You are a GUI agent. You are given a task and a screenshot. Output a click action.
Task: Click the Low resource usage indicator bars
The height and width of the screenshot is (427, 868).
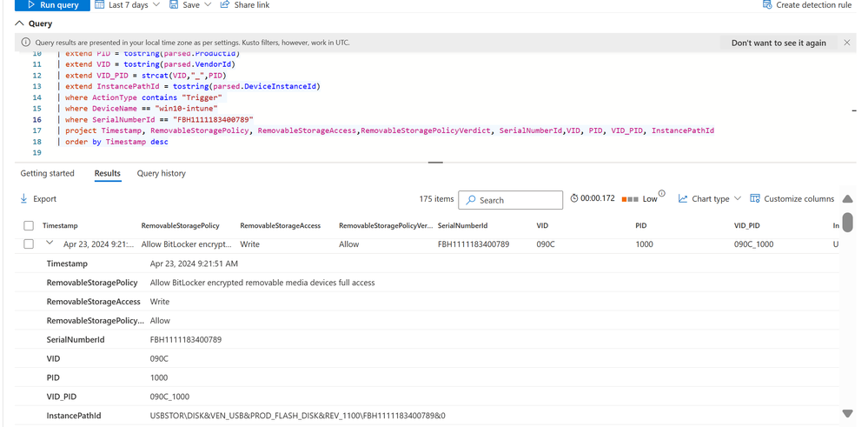[x=631, y=199]
